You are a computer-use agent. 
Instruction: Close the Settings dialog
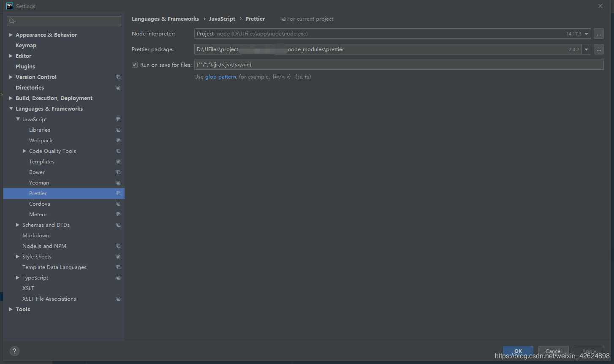(600, 6)
